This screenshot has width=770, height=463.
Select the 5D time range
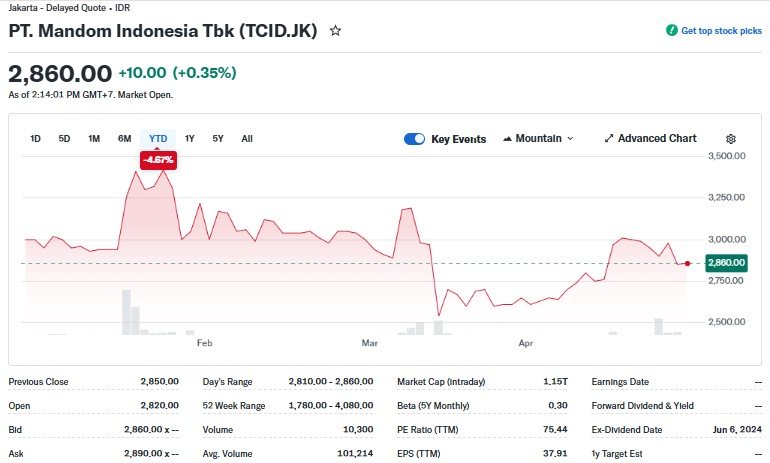[x=64, y=139]
